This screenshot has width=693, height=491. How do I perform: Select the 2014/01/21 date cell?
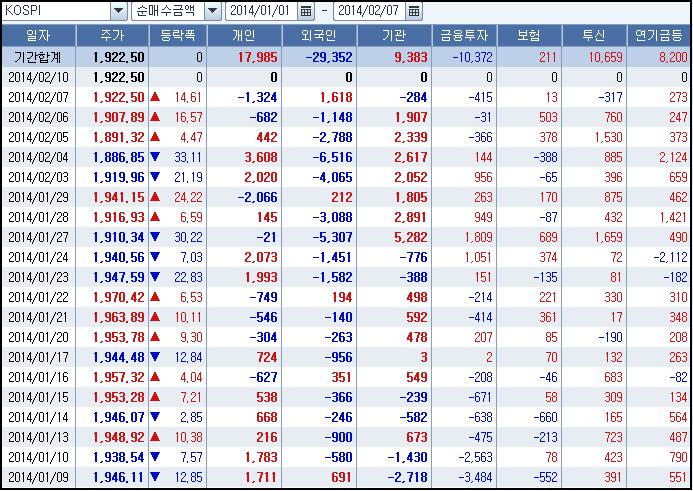38,318
